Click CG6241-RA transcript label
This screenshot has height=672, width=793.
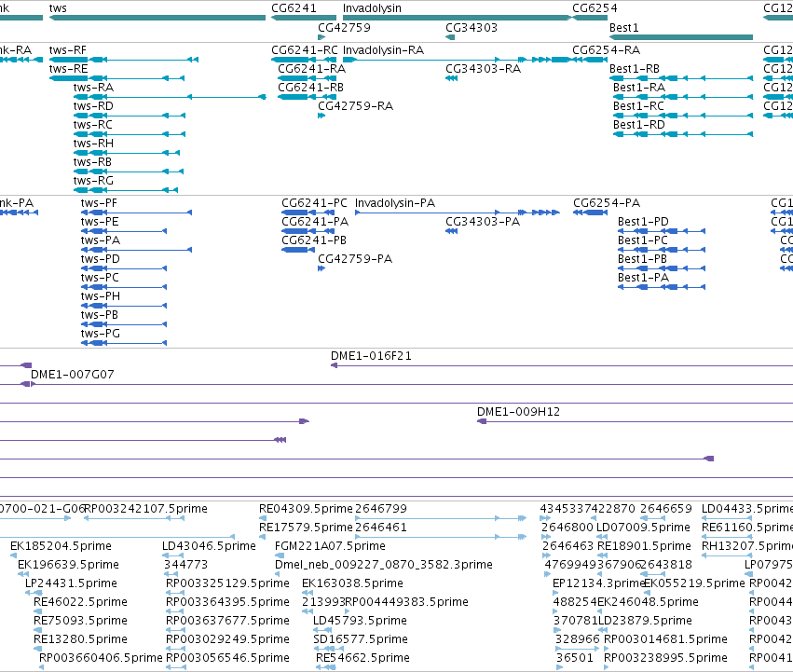click(x=312, y=69)
